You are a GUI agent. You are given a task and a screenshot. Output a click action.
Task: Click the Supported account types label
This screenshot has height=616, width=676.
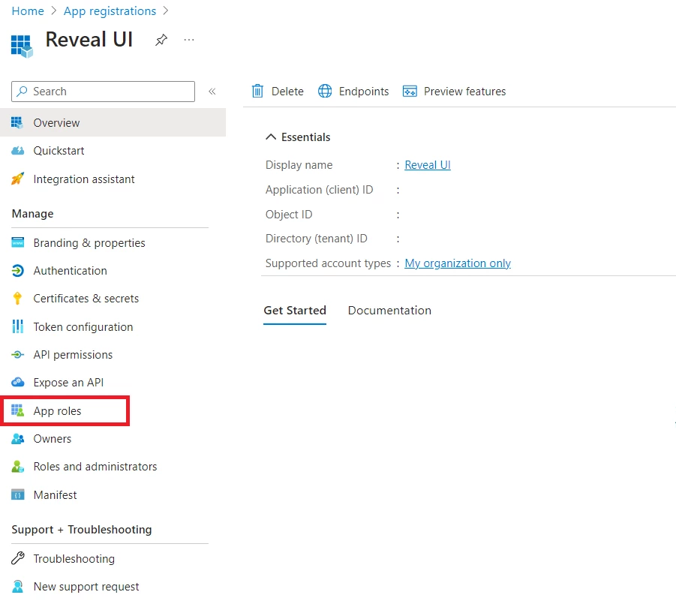(x=328, y=263)
